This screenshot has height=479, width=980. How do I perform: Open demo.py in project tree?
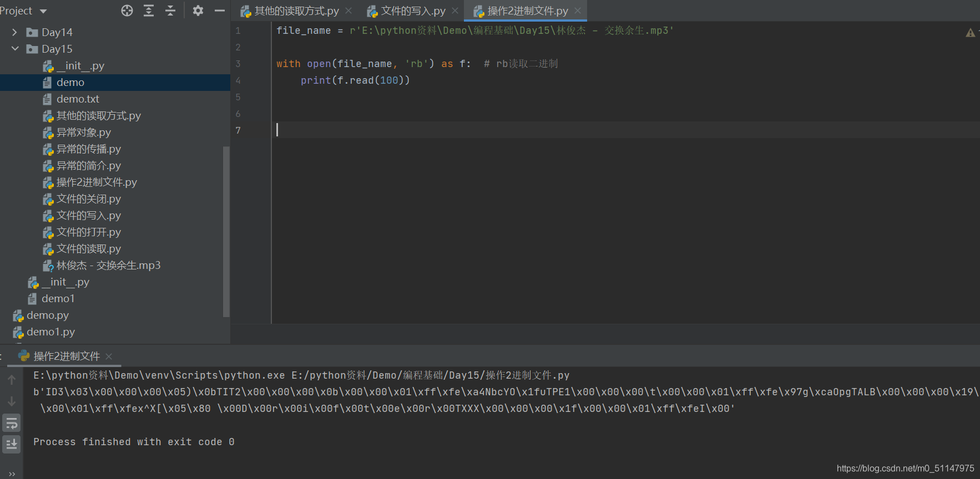pos(41,315)
